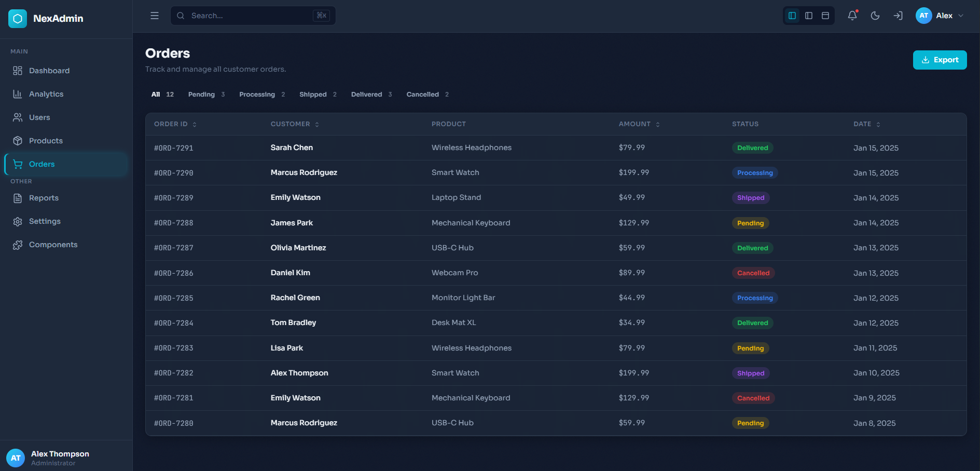Click the hamburger menu icon
The image size is (980, 471).
point(155,16)
